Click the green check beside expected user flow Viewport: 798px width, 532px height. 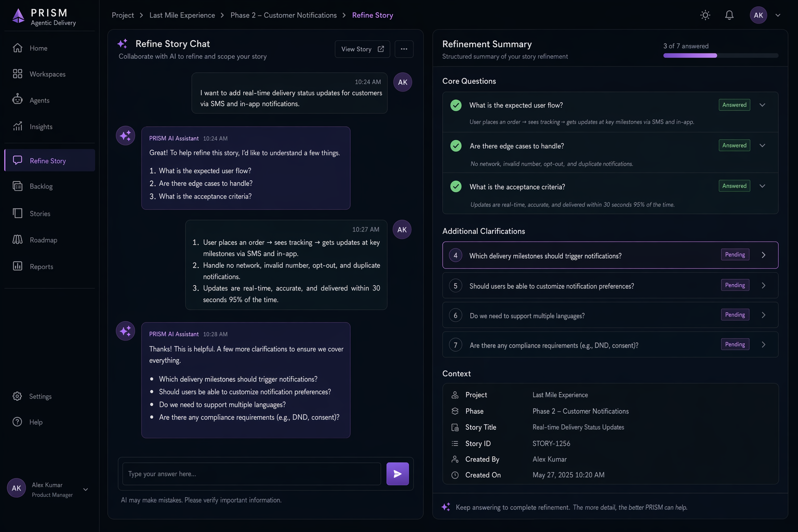tap(456, 105)
